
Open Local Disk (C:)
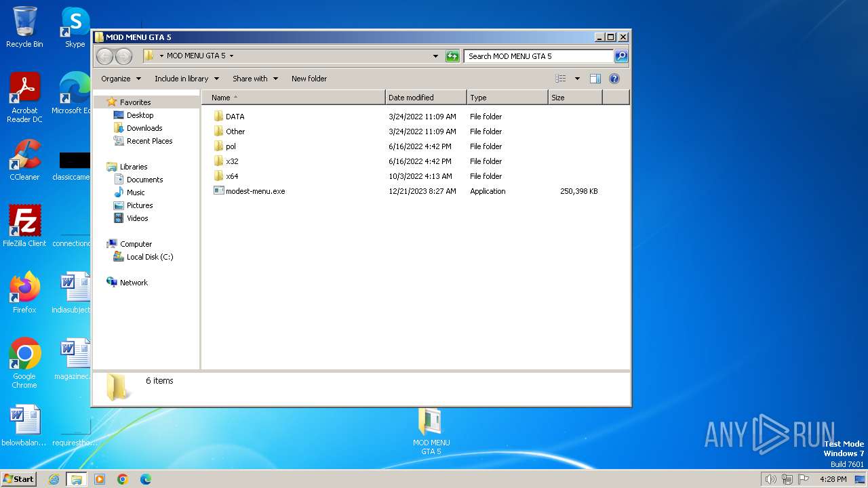click(149, 257)
